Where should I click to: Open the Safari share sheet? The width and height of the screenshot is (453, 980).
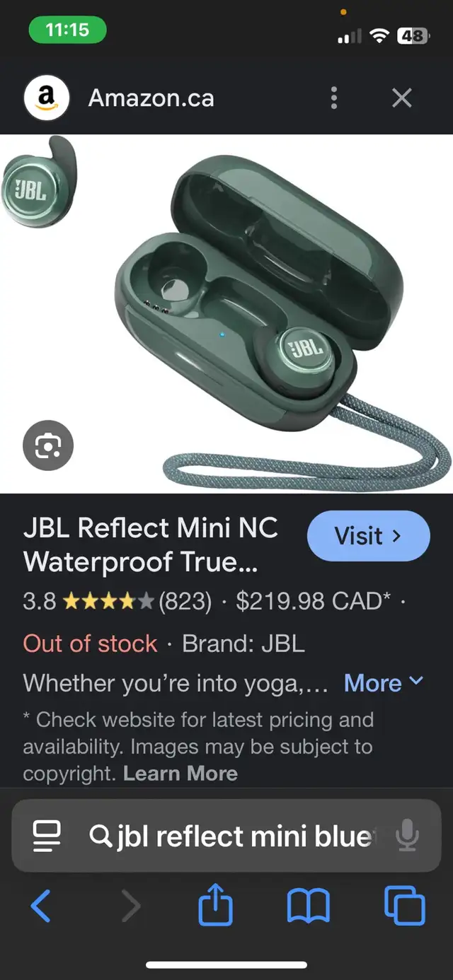215,906
